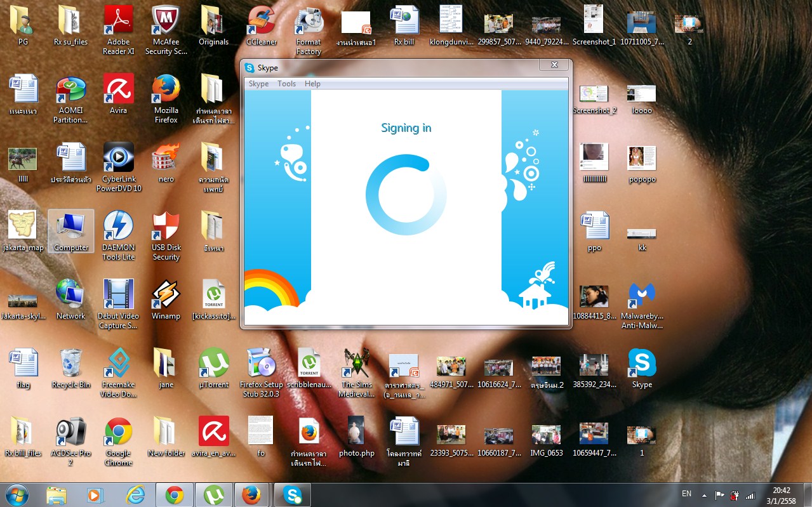Select the Screenshot_2 thumbnail
The height and width of the screenshot is (507, 812).
(x=594, y=99)
